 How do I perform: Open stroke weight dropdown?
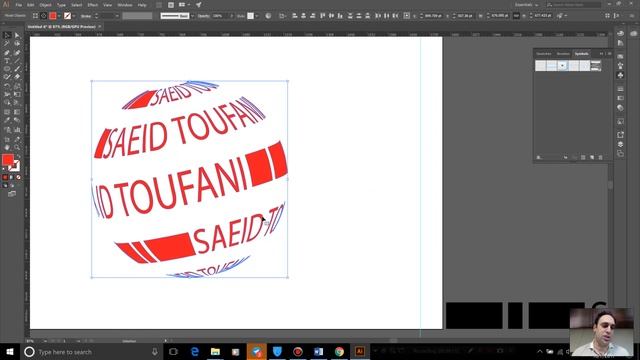click(x=117, y=16)
